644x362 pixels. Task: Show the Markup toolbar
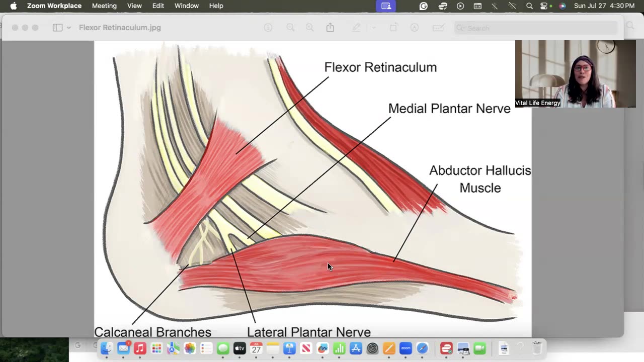pyautogui.click(x=415, y=28)
